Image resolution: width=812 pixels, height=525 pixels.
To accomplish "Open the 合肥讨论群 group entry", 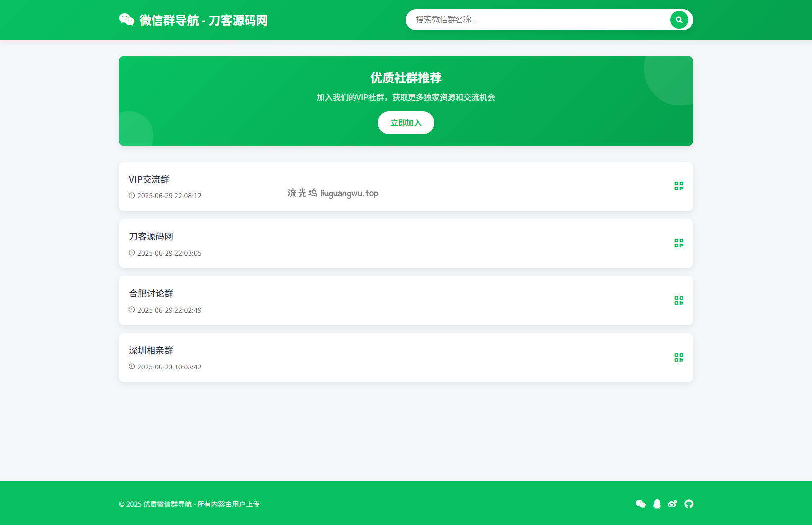I will 150,293.
